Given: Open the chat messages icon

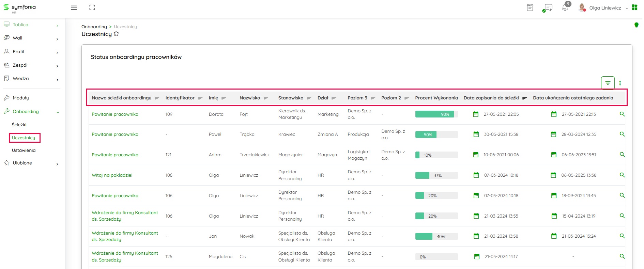Looking at the screenshot, I should pos(548,8).
